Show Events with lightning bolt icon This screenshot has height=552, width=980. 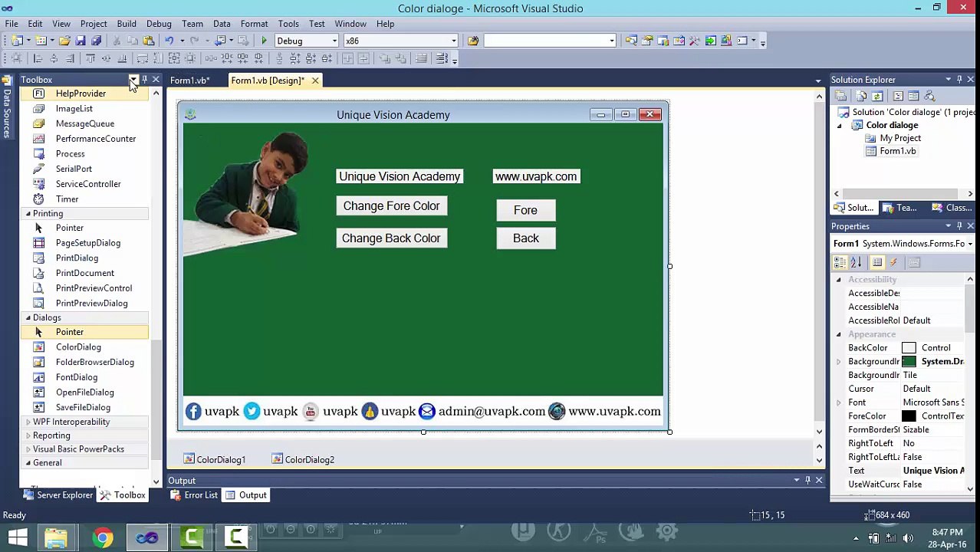click(x=893, y=262)
